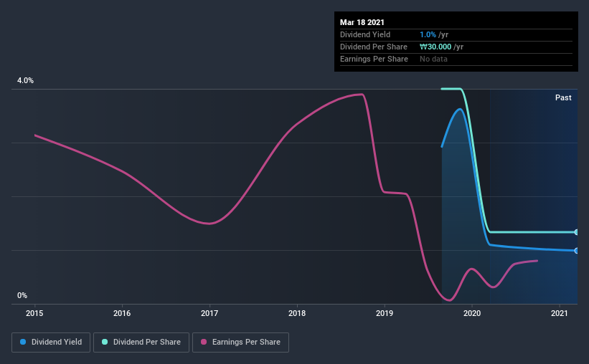The image size is (589, 364).
Task: Click the Past label in the chart
Action: 563,98
